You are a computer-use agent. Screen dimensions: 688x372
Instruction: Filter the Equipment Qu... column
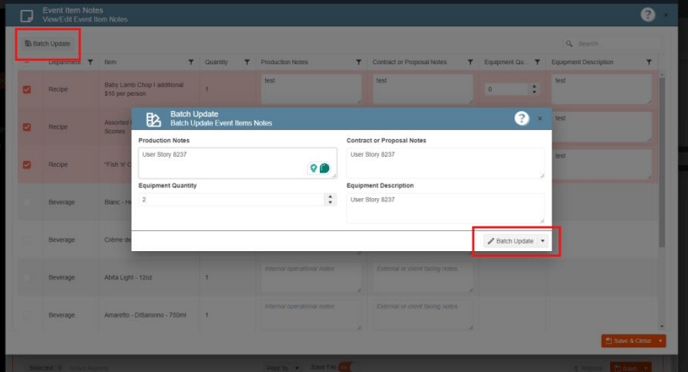point(537,62)
